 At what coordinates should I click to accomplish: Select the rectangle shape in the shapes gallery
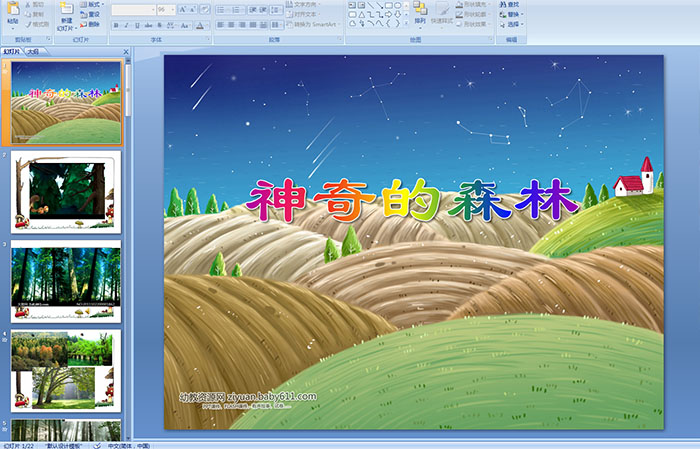coord(388,5)
